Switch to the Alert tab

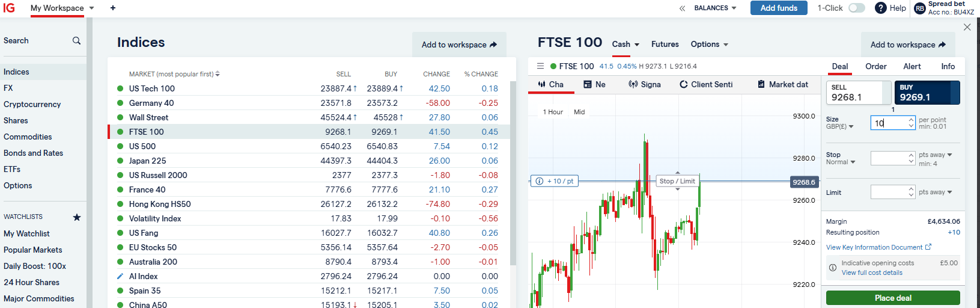(x=912, y=66)
